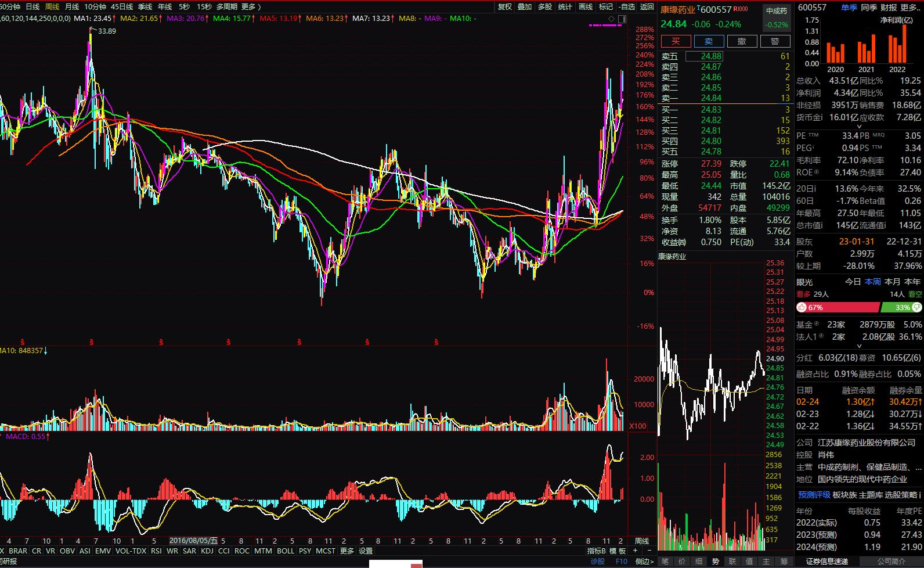The image size is (924, 568).
Task: Click 返回 to go back
Action: coord(647,7)
